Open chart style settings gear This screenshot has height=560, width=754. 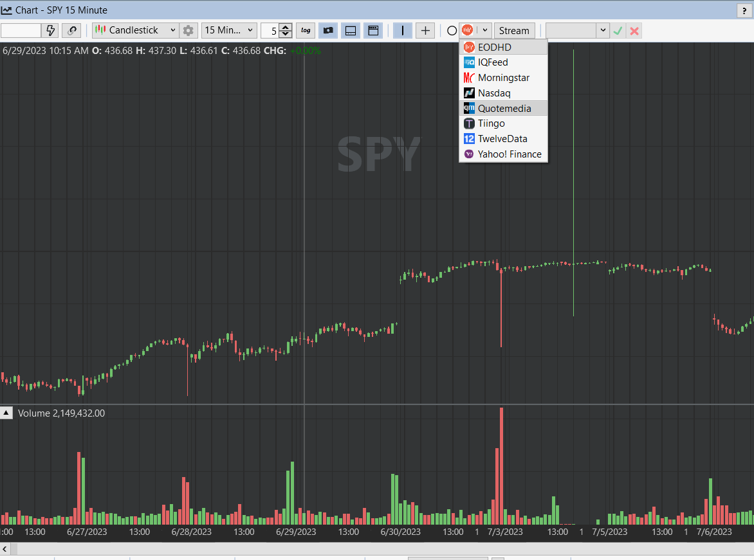(x=188, y=31)
